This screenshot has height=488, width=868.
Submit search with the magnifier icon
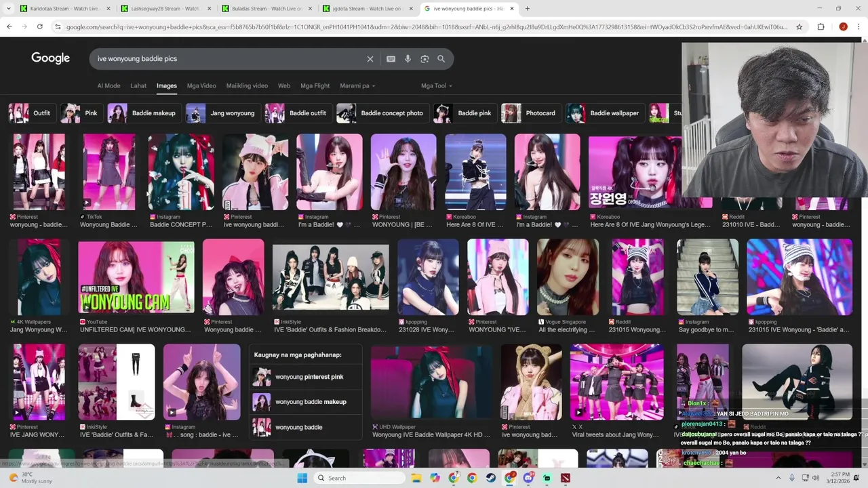(441, 59)
